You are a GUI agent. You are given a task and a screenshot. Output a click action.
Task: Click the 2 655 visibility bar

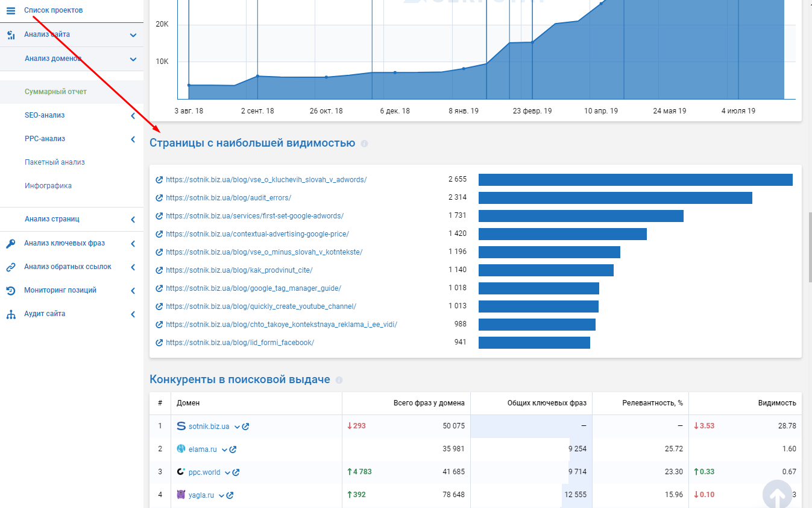(x=635, y=180)
